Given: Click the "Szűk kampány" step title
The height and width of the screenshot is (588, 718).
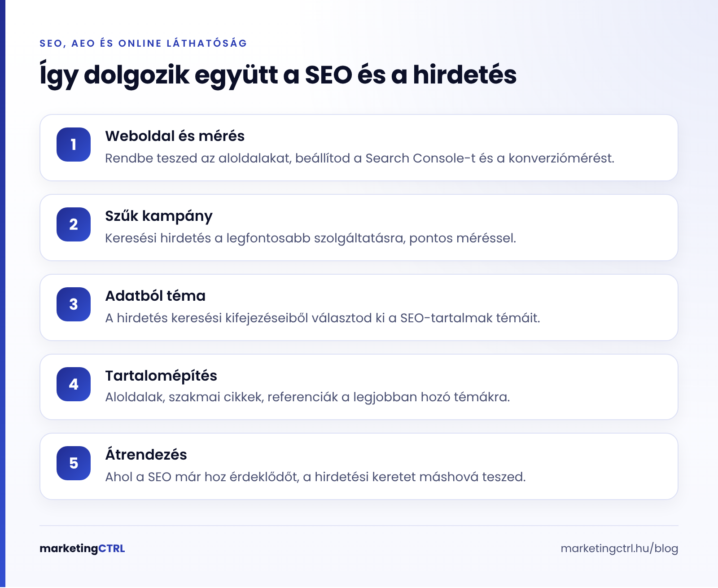Looking at the screenshot, I should coord(159,216).
